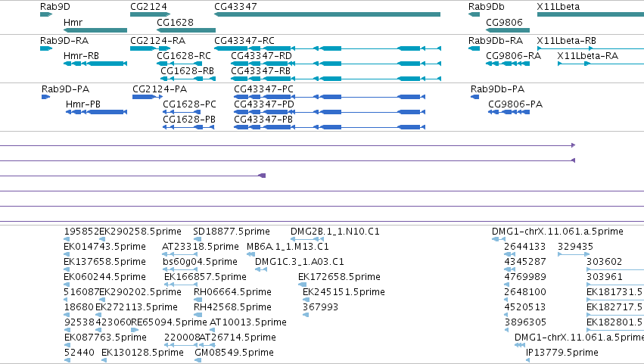The image size is (644, 364).
Task: Click the CG1628 gene label
Action: click(175, 22)
